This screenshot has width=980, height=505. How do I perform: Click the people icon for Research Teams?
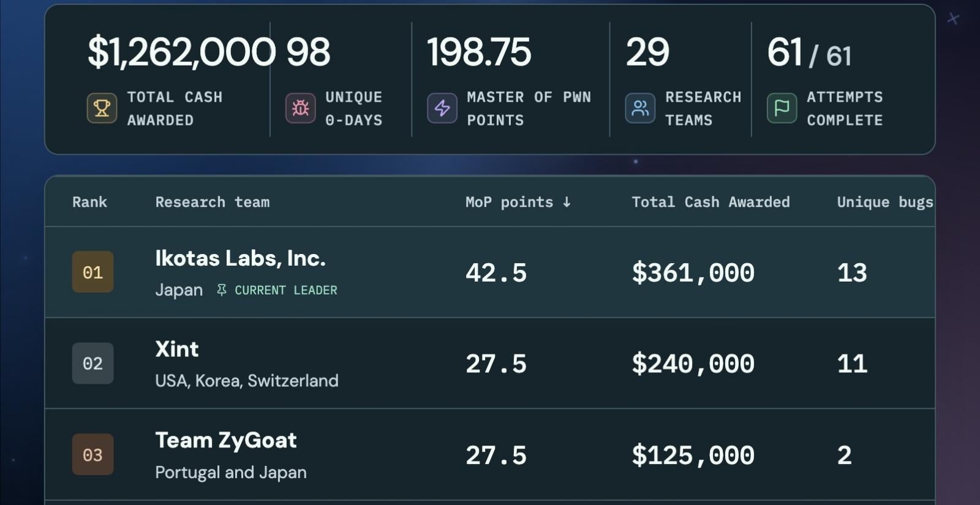click(x=640, y=108)
